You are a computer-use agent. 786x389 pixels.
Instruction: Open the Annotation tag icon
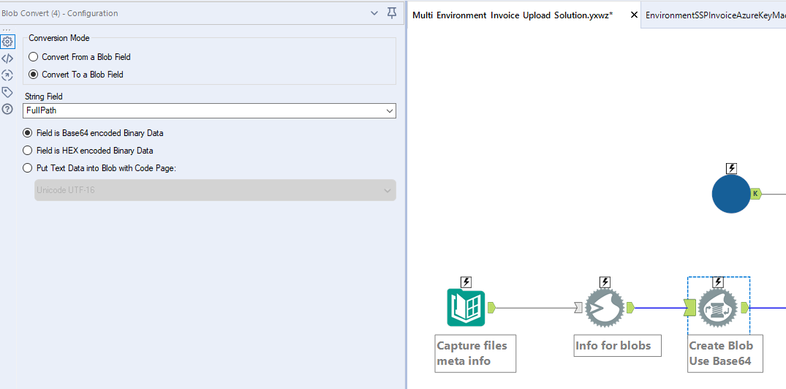8,92
